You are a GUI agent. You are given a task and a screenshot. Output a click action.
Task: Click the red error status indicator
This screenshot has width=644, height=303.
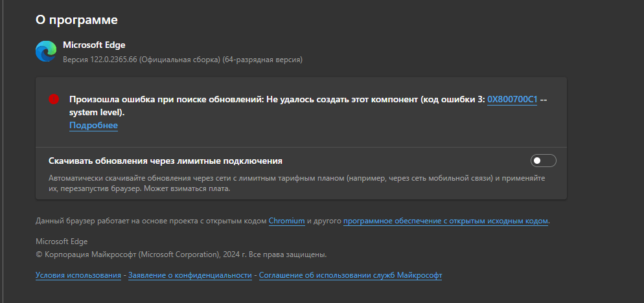point(54,99)
